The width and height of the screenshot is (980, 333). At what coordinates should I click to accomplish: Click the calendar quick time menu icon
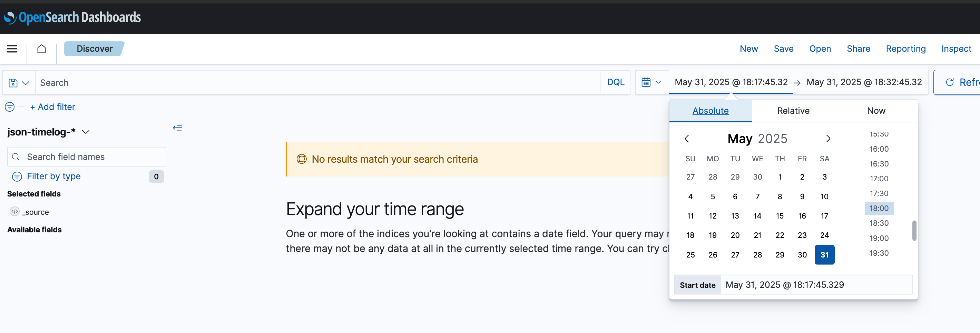[x=651, y=82]
